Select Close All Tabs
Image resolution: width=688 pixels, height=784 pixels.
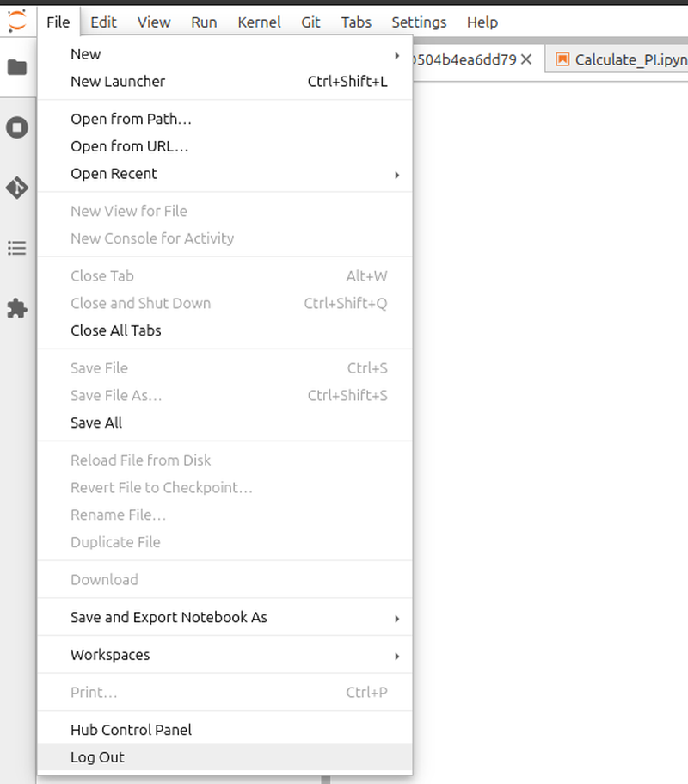tap(116, 330)
